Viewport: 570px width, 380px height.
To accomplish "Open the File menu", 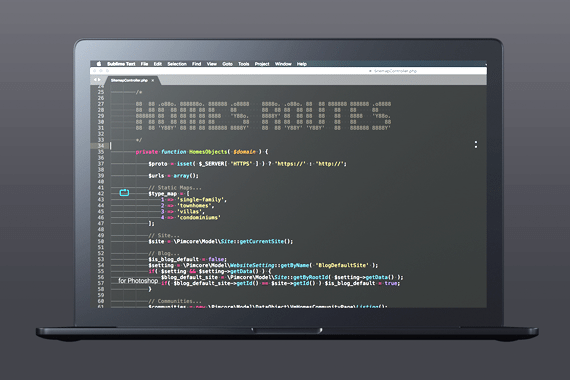I will pyautogui.click(x=144, y=64).
